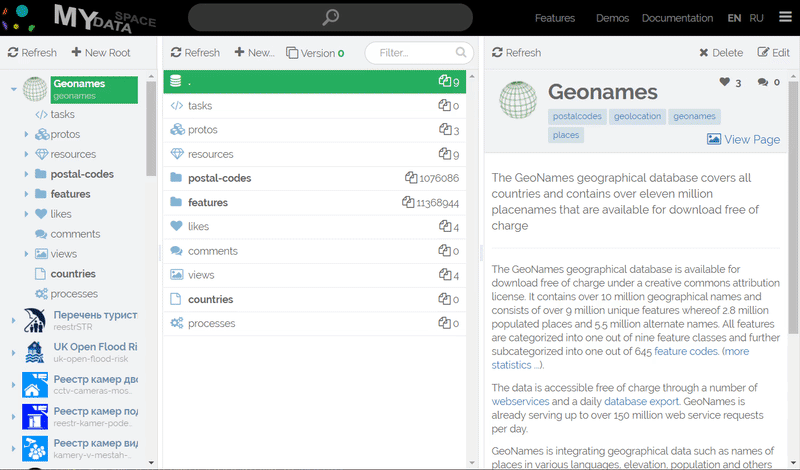800x470 pixels.
Task: Click the copy count icon on features row
Action: pyautogui.click(x=408, y=202)
